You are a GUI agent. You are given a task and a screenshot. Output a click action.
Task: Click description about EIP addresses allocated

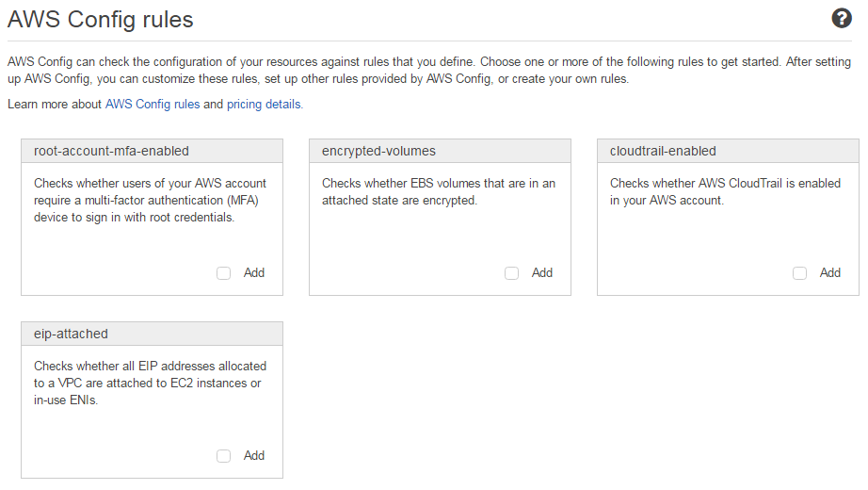(x=150, y=383)
